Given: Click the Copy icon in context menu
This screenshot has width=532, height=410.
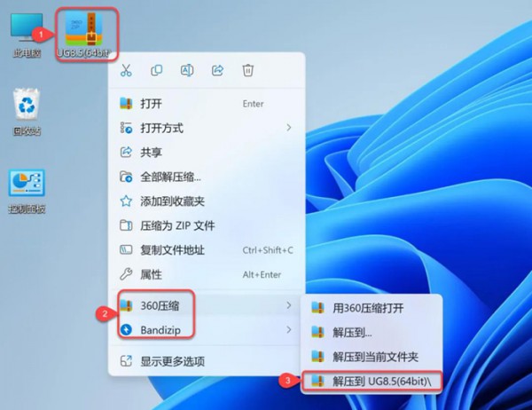Looking at the screenshot, I should tap(156, 70).
